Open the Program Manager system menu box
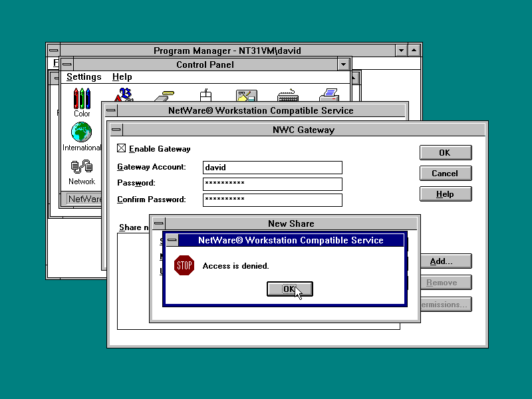The image size is (532, 399). click(53, 51)
